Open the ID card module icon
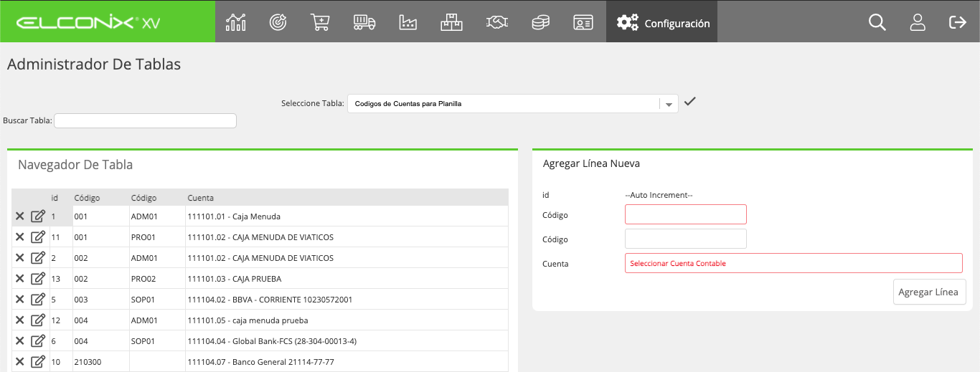 tap(583, 22)
